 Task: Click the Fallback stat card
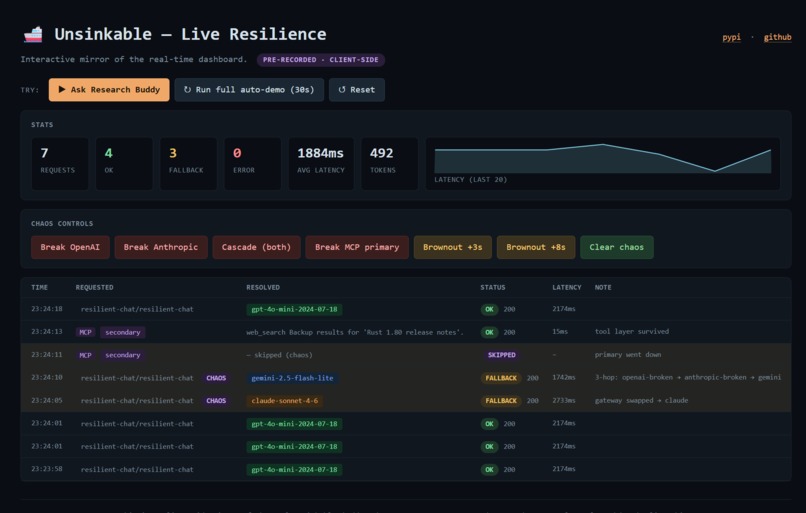coord(188,163)
